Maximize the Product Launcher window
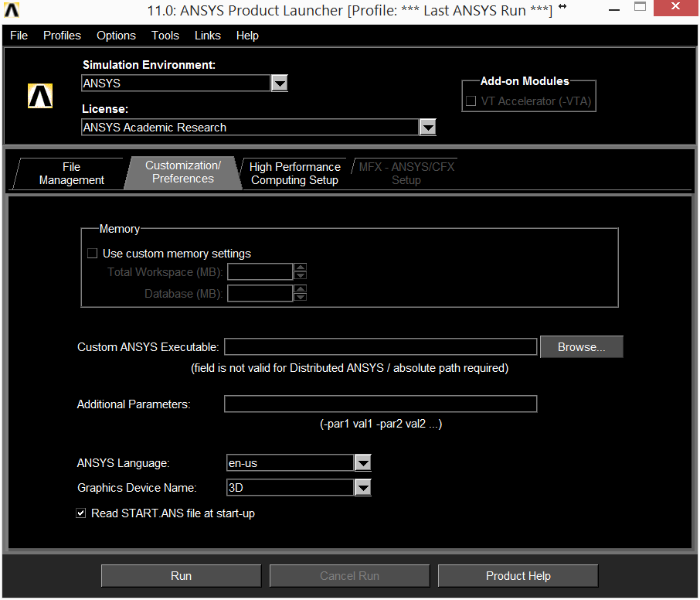700x600 pixels. pos(640,6)
